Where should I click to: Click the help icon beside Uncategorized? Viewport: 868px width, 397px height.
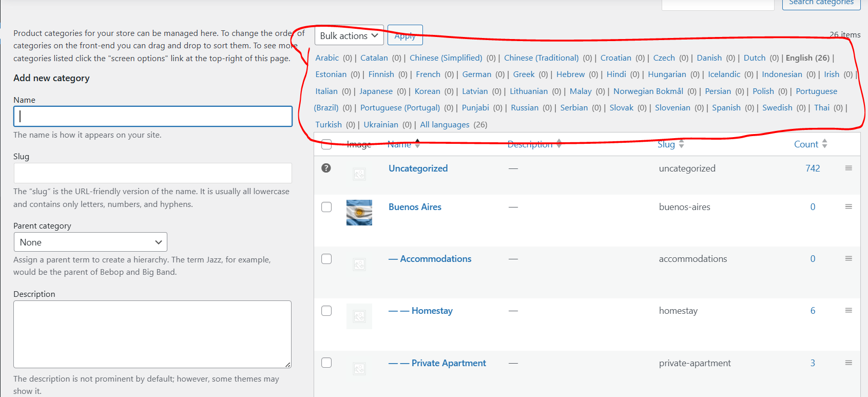[326, 168]
